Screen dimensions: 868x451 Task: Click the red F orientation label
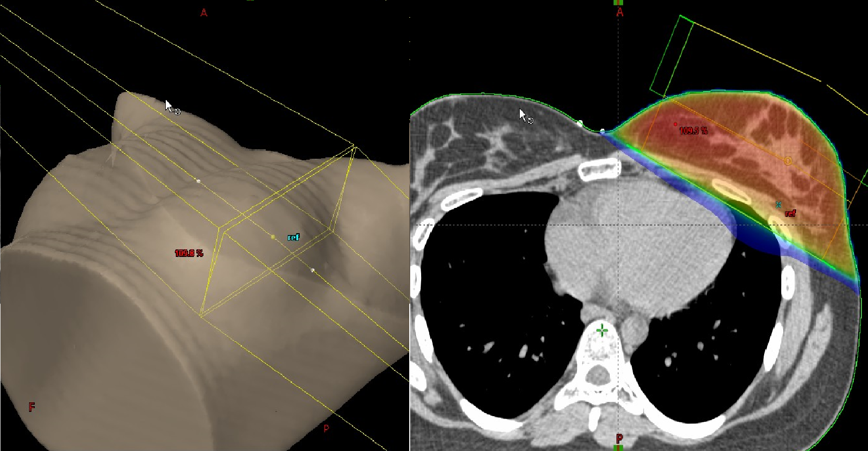click(x=32, y=407)
